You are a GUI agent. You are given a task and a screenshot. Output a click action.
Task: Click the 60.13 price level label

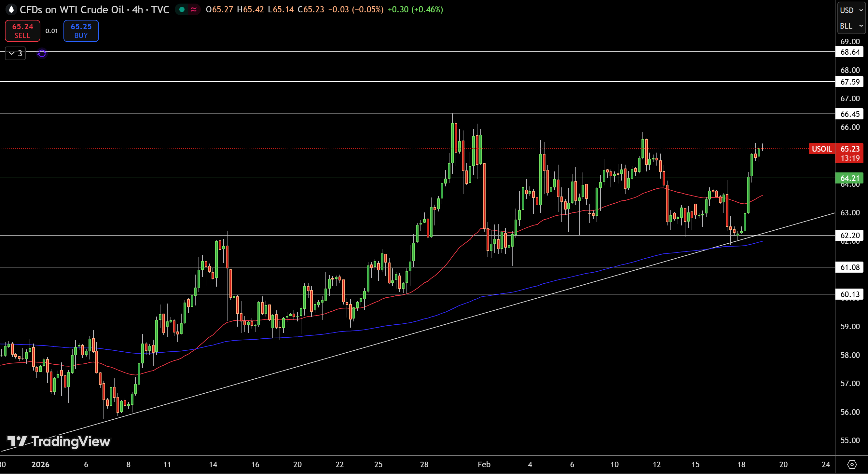click(x=849, y=294)
